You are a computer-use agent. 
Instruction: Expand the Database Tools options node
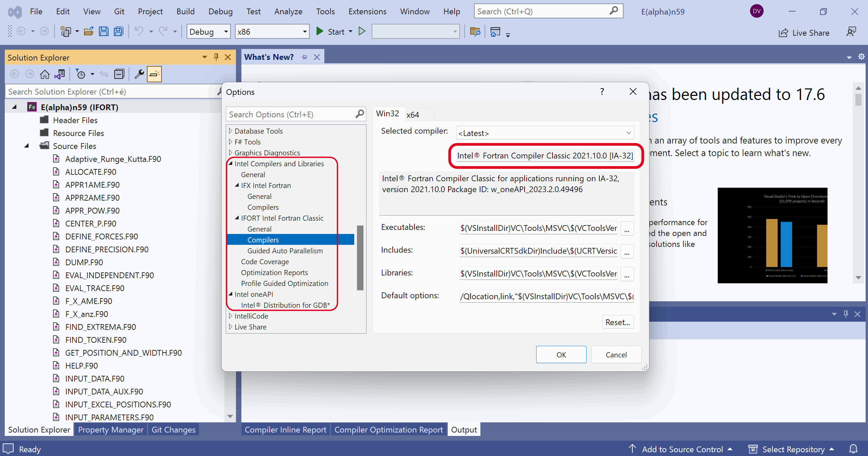tap(231, 131)
